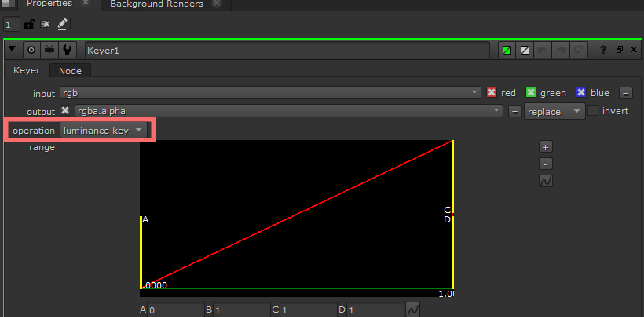The image size is (644, 317).
Task: Open the replace mode dropdown
Action: coord(554,111)
